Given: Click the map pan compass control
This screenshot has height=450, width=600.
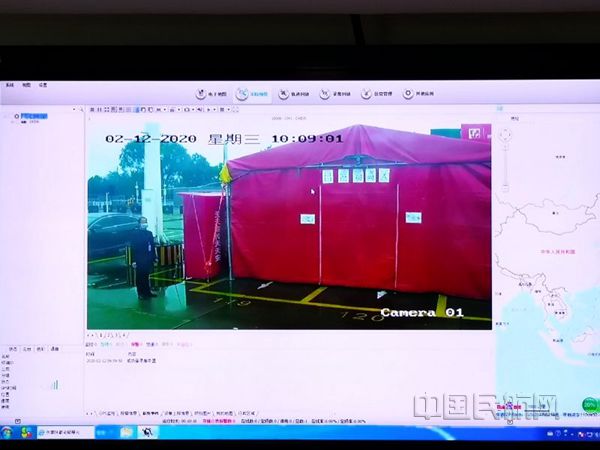Looking at the screenshot, I should tap(505, 132).
